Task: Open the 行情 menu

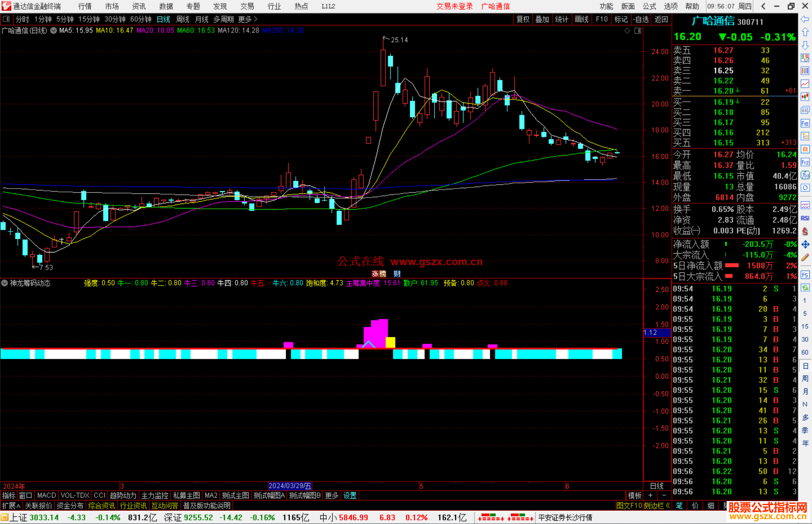Action: pyautogui.click(x=85, y=6)
